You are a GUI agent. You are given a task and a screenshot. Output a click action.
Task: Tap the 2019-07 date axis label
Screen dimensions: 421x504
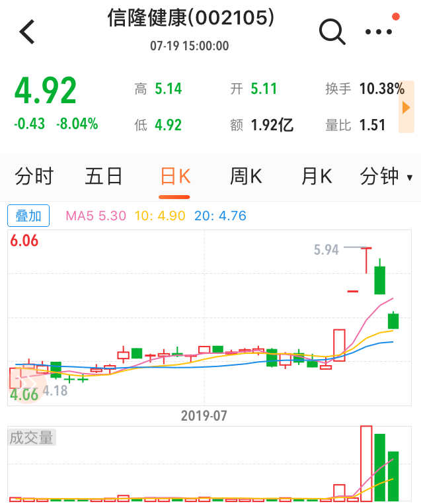point(204,415)
